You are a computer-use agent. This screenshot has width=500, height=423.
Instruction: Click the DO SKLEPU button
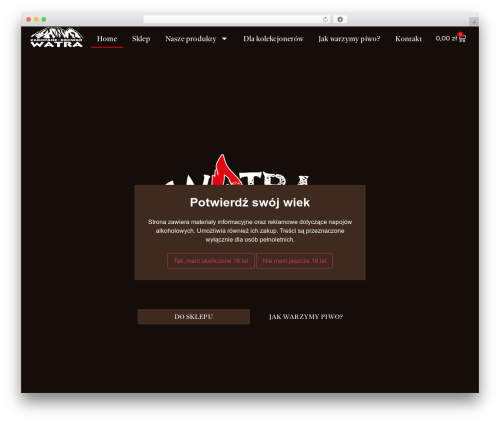point(194,317)
